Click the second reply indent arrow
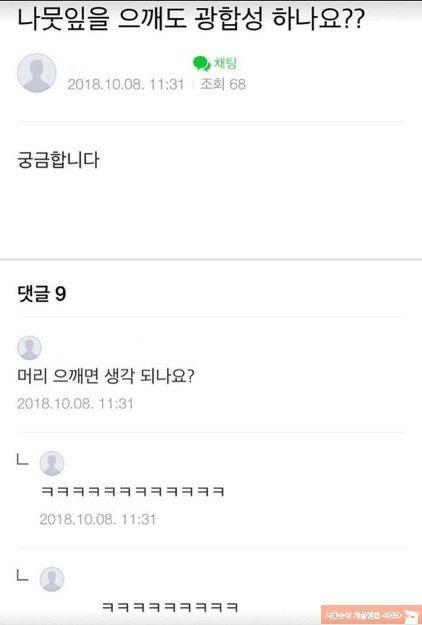Image resolution: width=422 pixels, height=625 pixels. coord(22,575)
